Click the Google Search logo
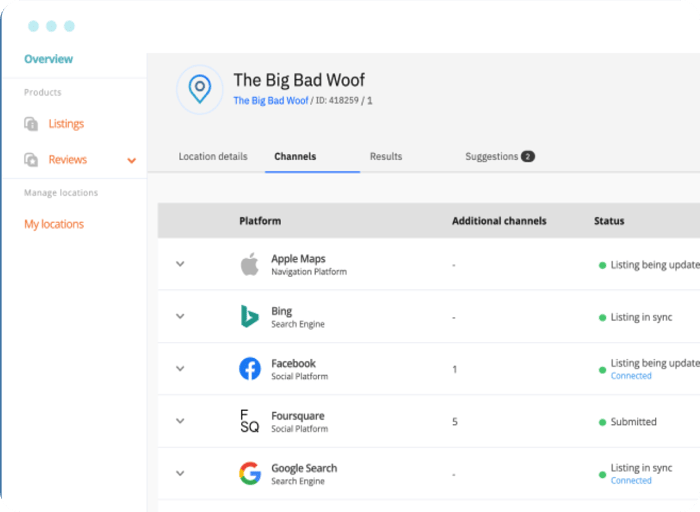This screenshot has height=512, width=700. point(250,473)
